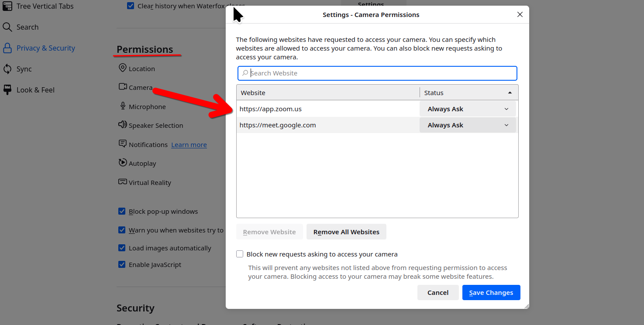The image size is (644, 325).
Task: Click the Autoplay permission icon
Action: pos(123,163)
